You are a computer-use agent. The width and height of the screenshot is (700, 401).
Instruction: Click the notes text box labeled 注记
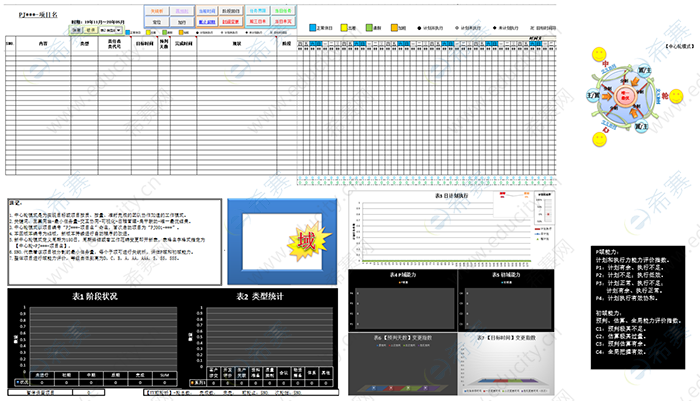[x=115, y=242]
